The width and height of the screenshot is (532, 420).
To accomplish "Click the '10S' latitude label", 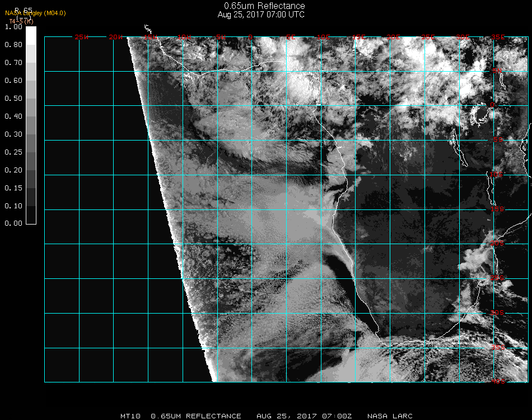I will click(x=496, y=174).
